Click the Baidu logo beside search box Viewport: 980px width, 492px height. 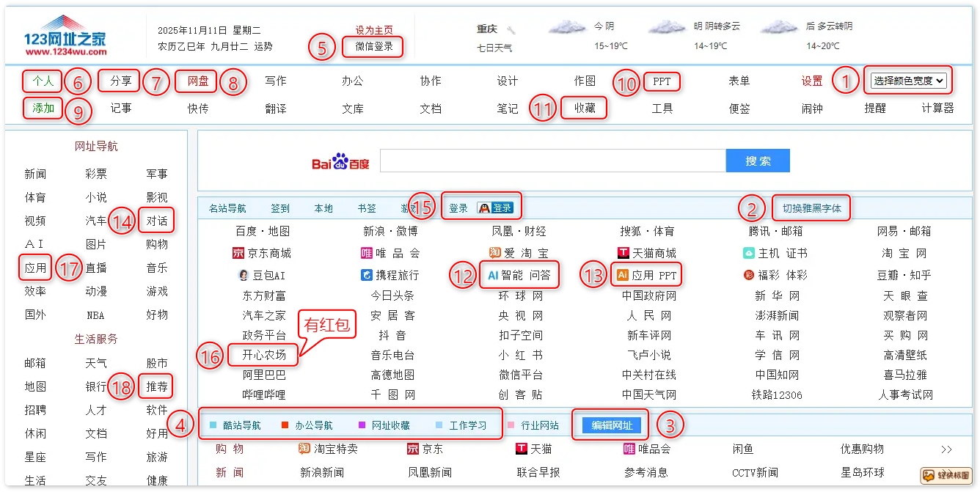pyautogui.click(x=340, y=162)
